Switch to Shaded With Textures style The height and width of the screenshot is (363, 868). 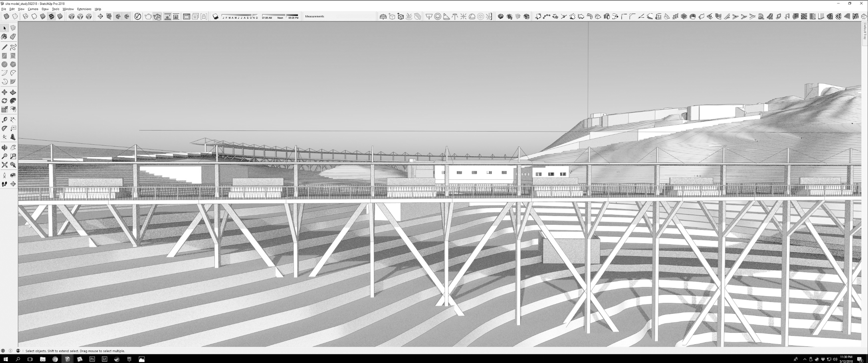51,16
